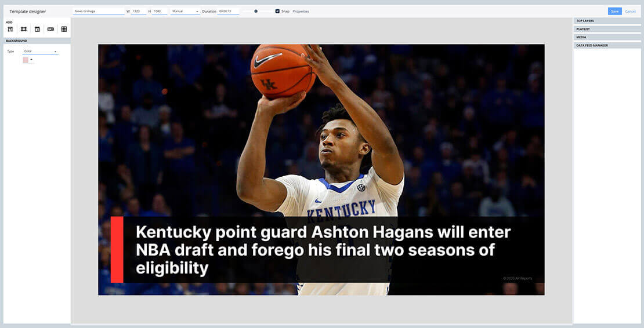Image resolution: width=644 pixels, height=328 pixels.
Task: Click the Duration time field
Action: pos(228,12)
